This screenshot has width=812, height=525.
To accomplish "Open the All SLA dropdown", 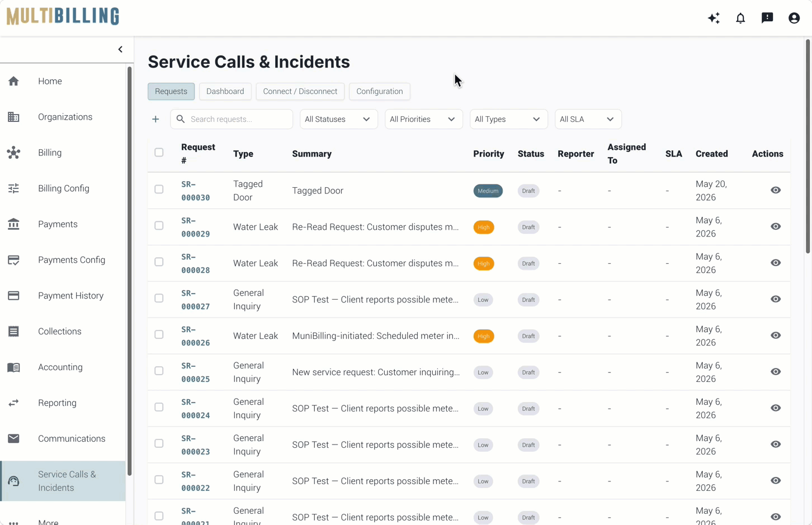I will (588, 119).
